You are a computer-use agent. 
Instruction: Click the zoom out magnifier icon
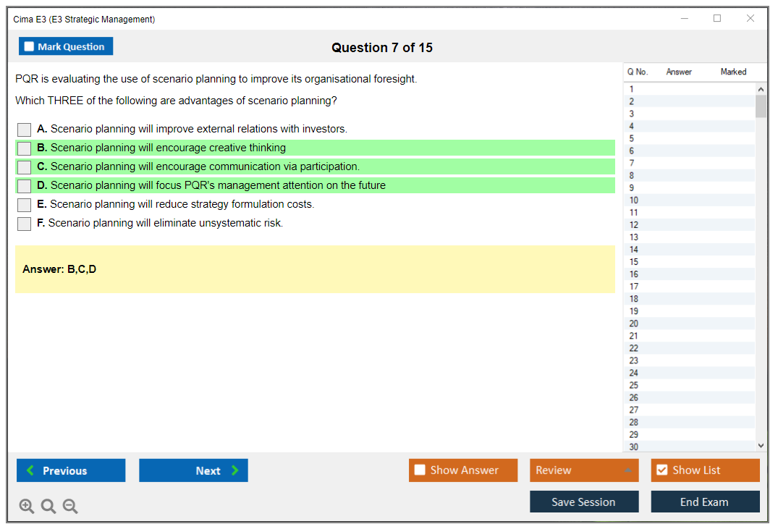click(70, 507)
